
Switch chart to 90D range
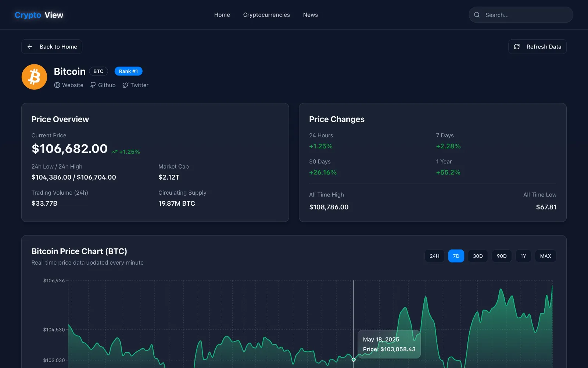502,256
